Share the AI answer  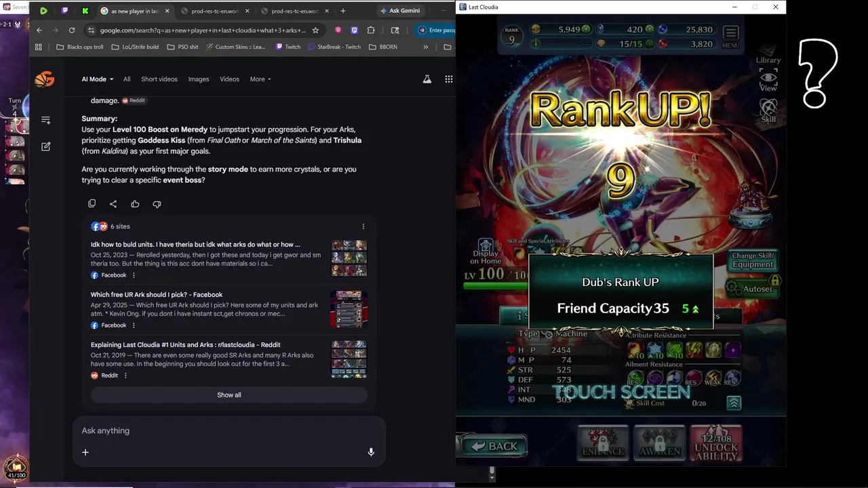113,203
